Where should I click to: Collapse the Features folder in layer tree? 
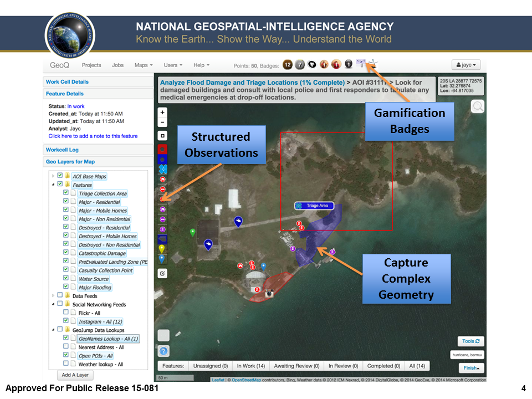click(53, 185)
